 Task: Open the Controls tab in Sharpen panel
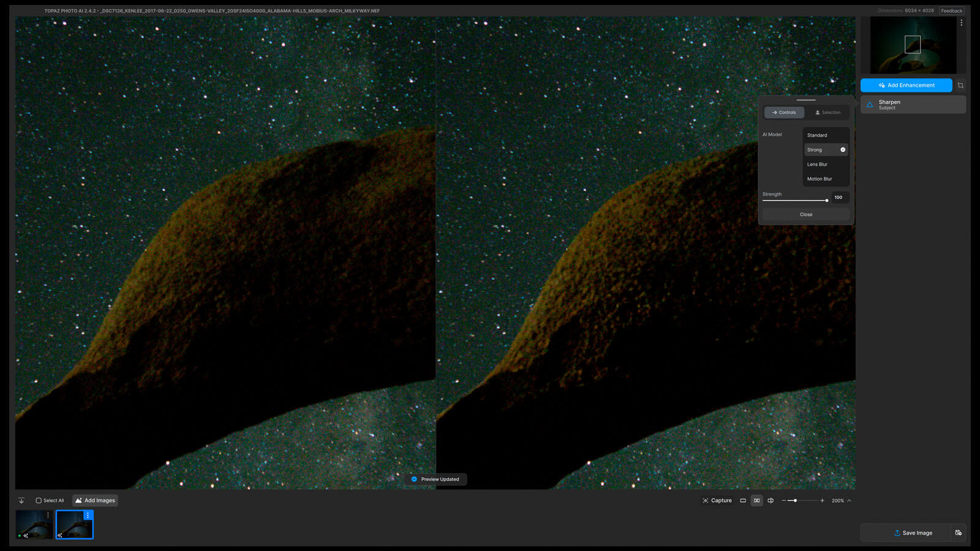pyautogui.click(x=784, y=113)
